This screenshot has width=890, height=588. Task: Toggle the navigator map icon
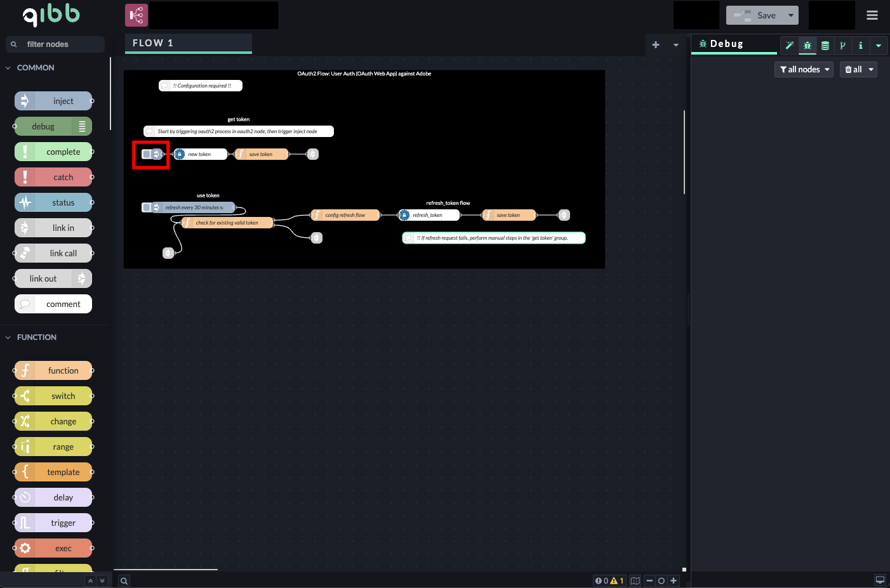[x=635, y=580]
